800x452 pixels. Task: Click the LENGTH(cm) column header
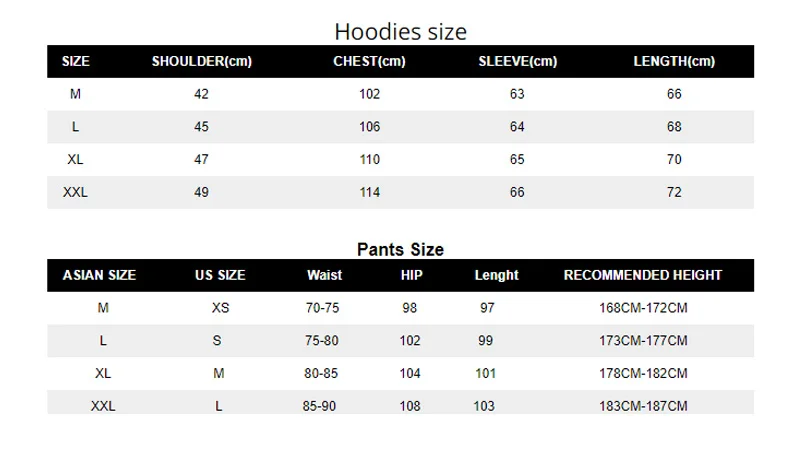(x=674, y=61)
